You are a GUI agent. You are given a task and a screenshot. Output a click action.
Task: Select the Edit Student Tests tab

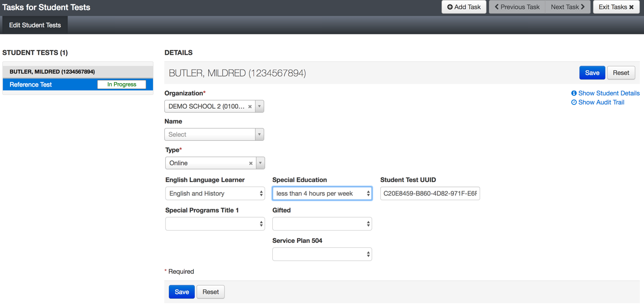coord(35,25)
